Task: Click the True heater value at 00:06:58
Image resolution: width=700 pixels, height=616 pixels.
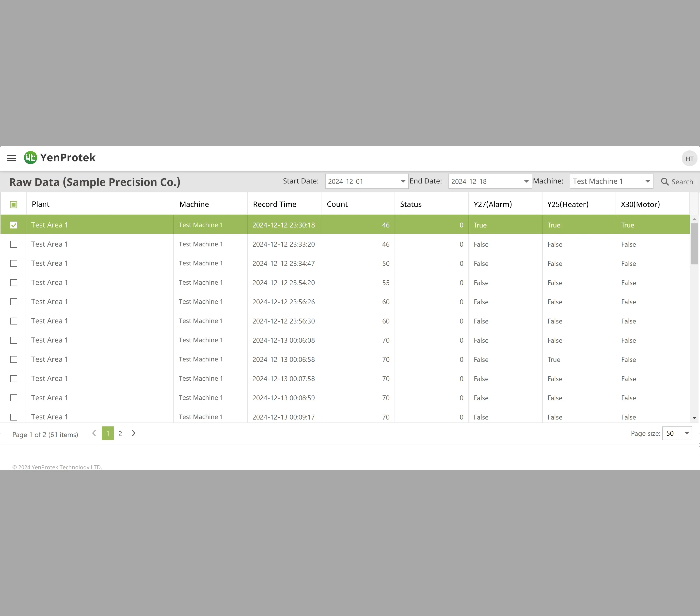Action: click(554, 359)
